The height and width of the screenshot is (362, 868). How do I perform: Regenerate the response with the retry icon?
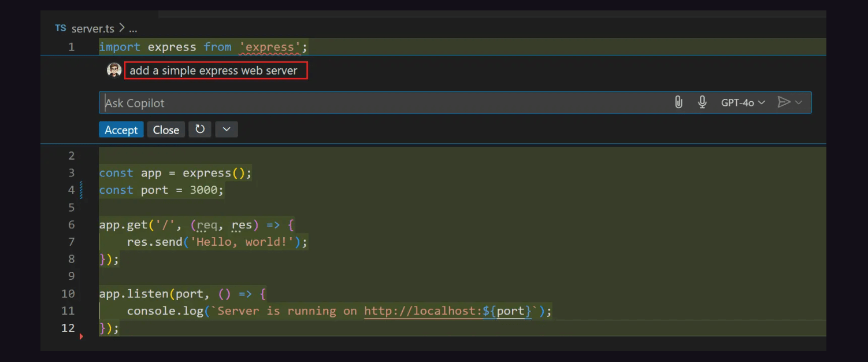click(200, 129)
